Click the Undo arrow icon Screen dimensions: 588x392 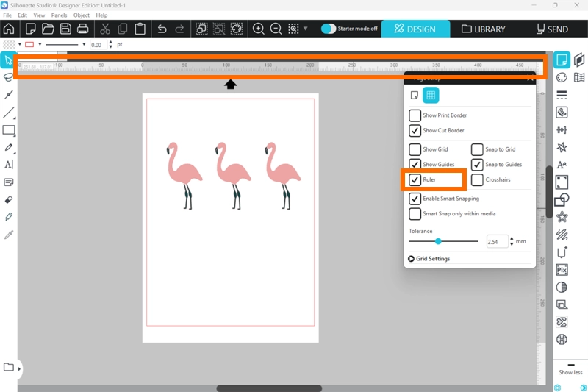(162, 29)
